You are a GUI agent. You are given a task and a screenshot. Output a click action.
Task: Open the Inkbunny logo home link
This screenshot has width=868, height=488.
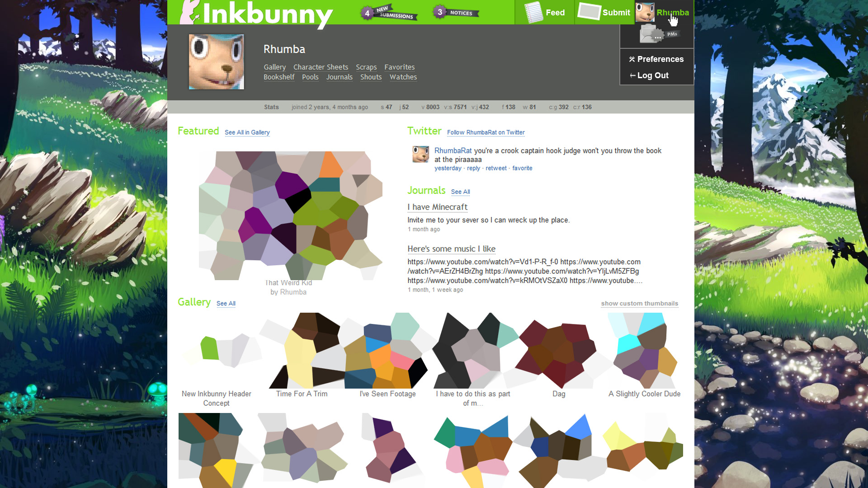click(x=256, y=14)
